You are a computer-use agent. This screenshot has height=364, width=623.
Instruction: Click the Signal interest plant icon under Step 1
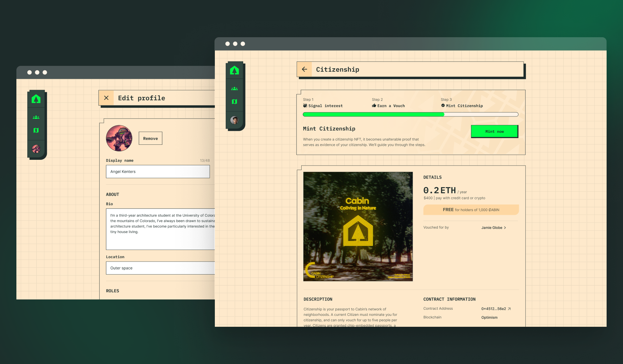(x=305, y=106)
